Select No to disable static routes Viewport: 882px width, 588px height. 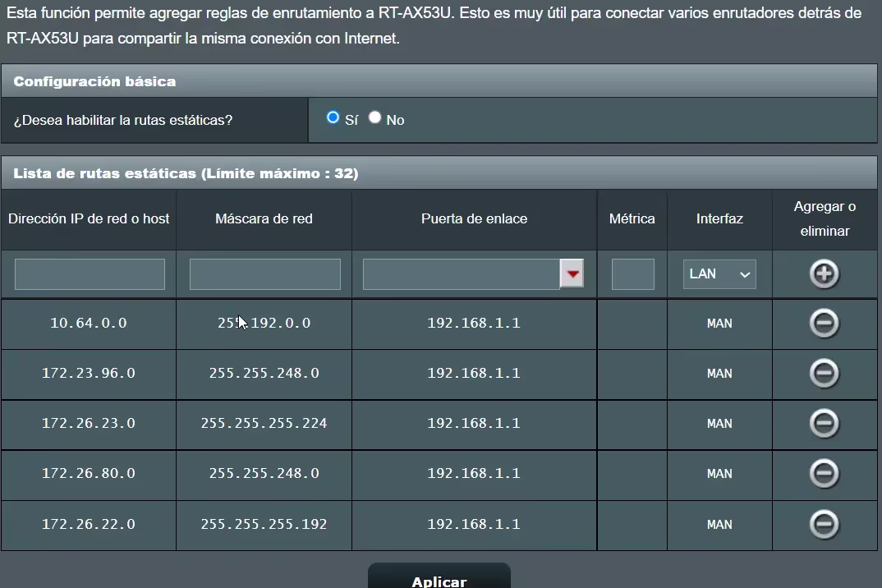click(374, 117)
